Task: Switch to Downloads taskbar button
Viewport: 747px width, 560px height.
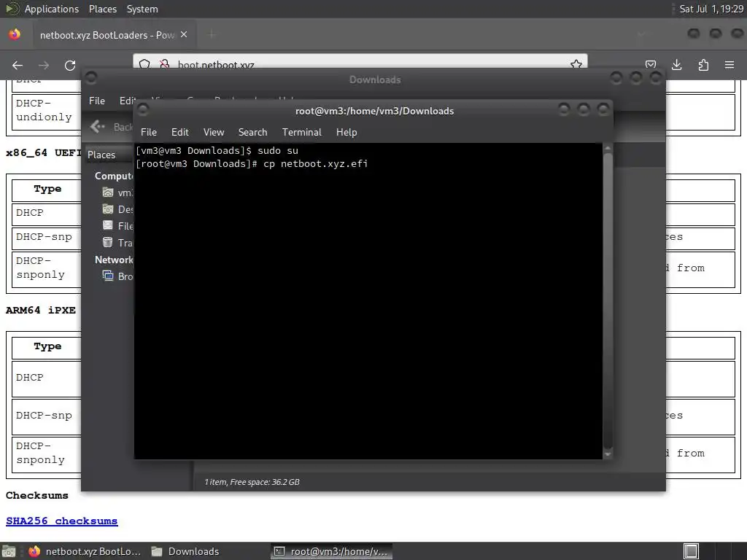Action: pyautogui.click(x=186, y=551)
